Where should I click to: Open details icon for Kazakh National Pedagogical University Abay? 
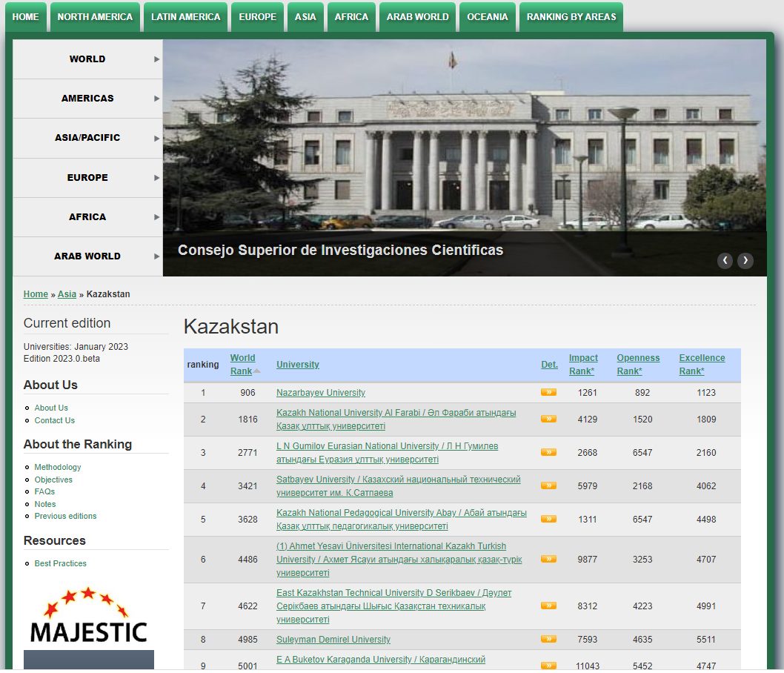[548, 519]
